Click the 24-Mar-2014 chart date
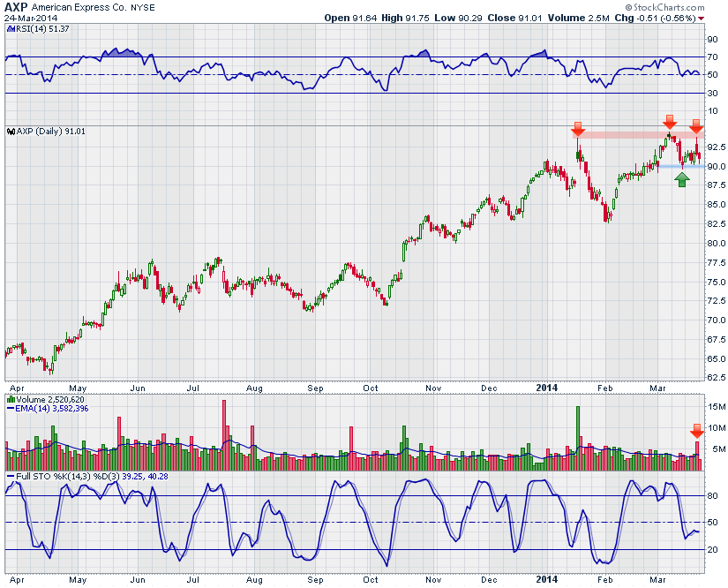 pos(31,19)
